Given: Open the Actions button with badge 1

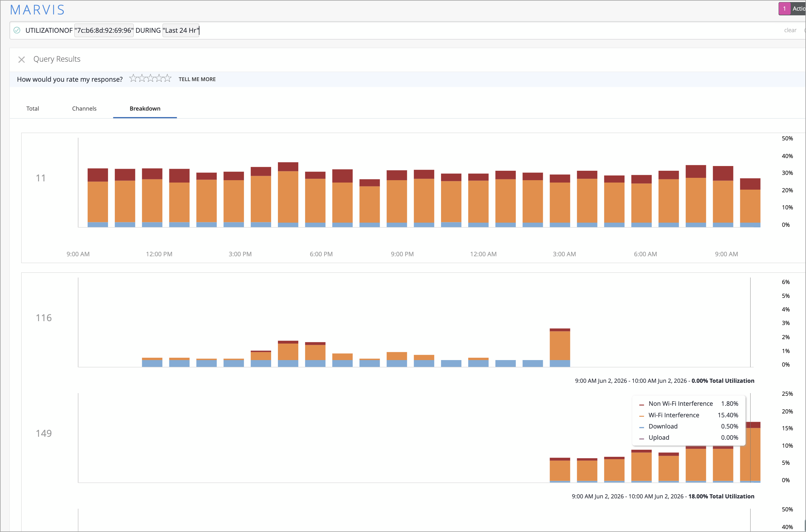Looking at the screenshot, I should click(x=792, y=9).
